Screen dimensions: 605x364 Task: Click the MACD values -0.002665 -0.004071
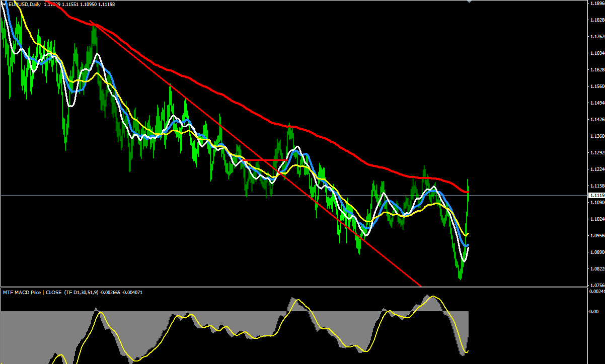(x=121, y=292)
